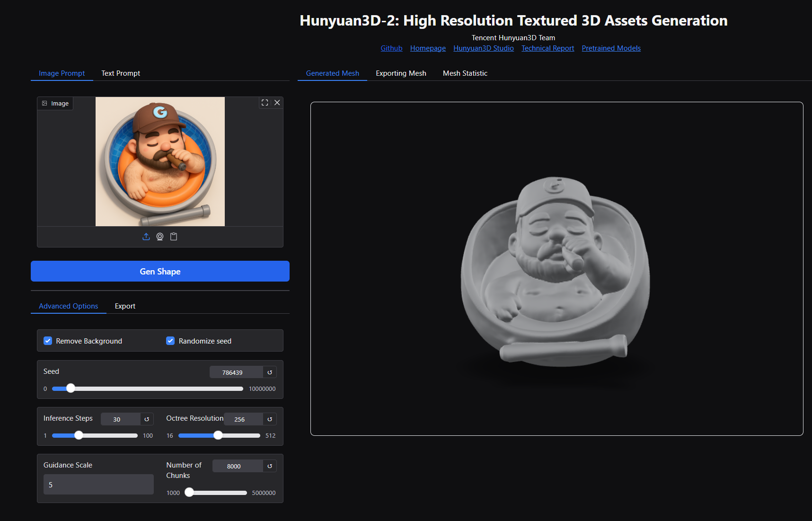
Task: Click the Octree Resolution number field
Action: click(243, 419)
